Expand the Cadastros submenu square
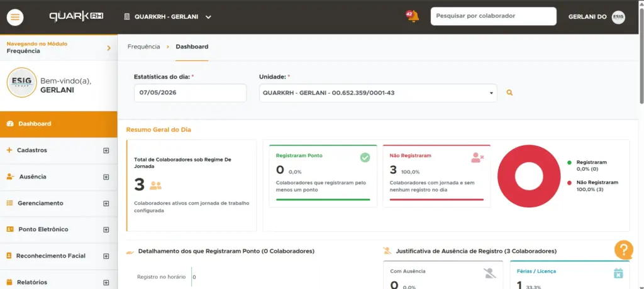Image resolution: width=644 pixels, height=289 pixels. pyautogui.click(x=106, y=151)
